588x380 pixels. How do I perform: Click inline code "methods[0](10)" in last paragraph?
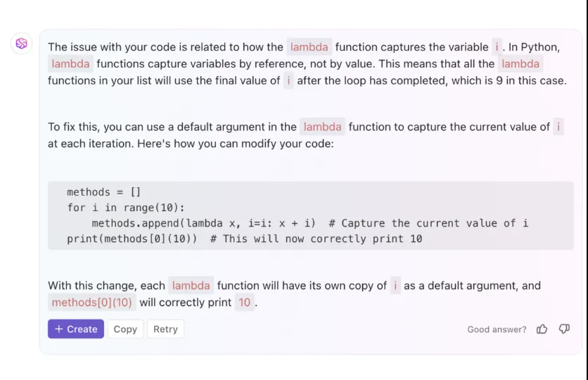pos(92,303)
